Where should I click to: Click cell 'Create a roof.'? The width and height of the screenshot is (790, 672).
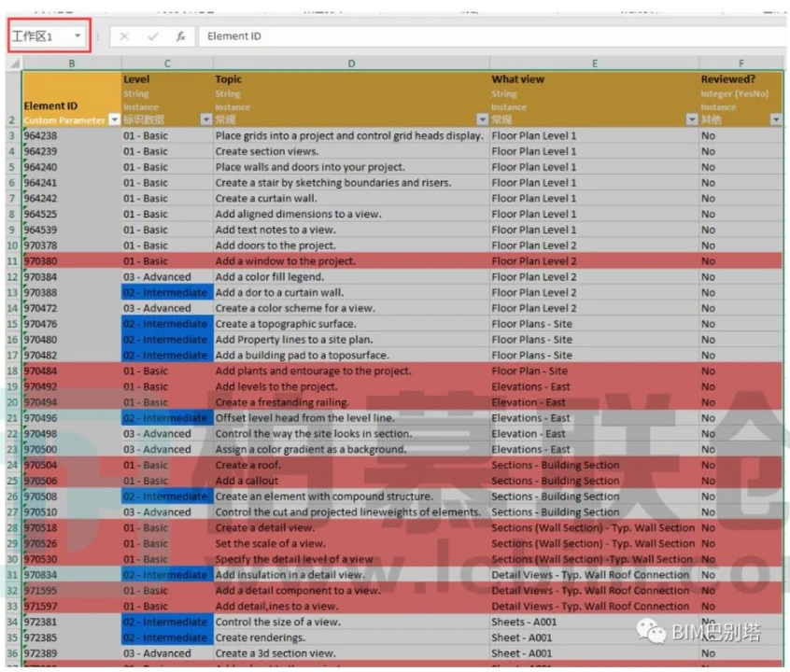coord(351,465)
